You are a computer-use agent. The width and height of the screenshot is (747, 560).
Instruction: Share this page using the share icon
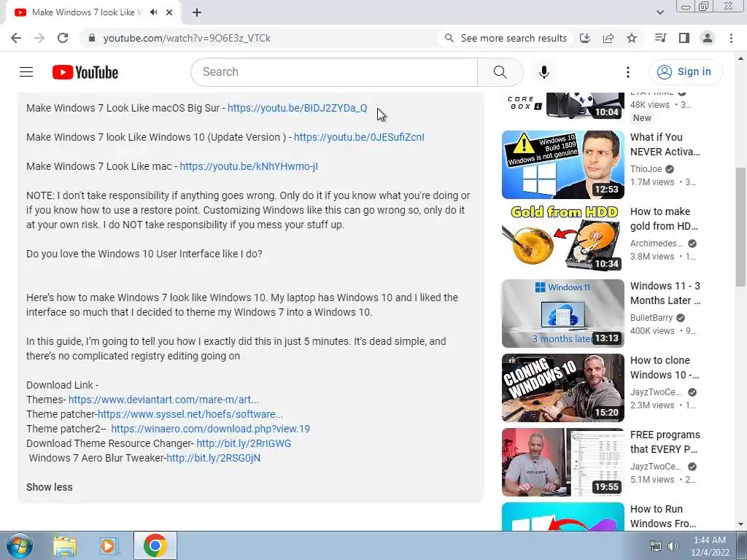[608, 38]
